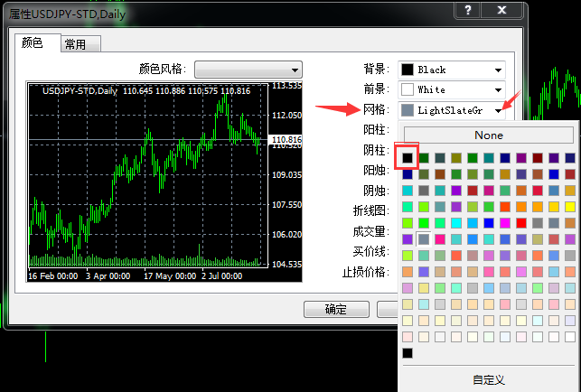Select the lone black swatch below the palette grid

(x=408, y=352)
